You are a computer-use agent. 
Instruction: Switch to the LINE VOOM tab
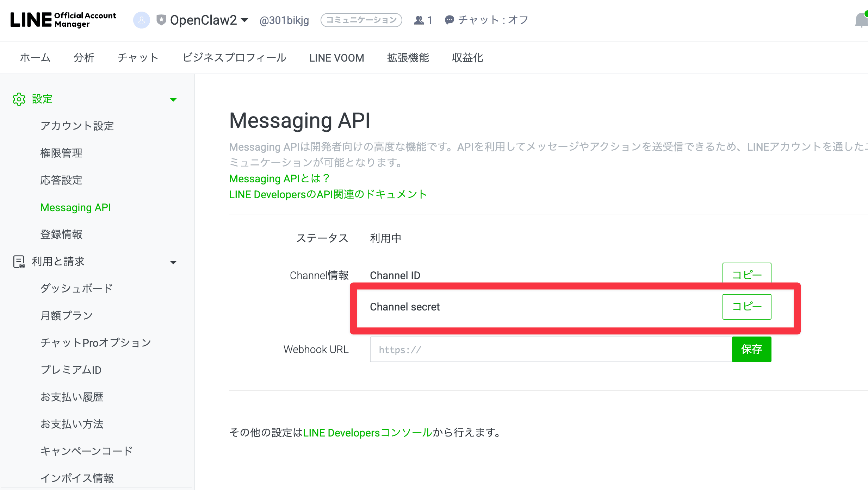click(336, 58)
